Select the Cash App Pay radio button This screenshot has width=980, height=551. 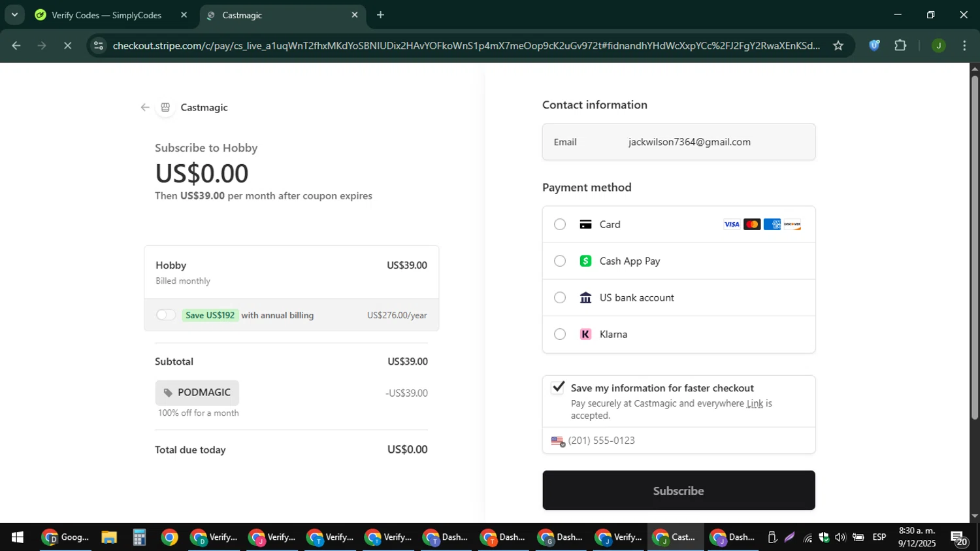pos(560,261)
